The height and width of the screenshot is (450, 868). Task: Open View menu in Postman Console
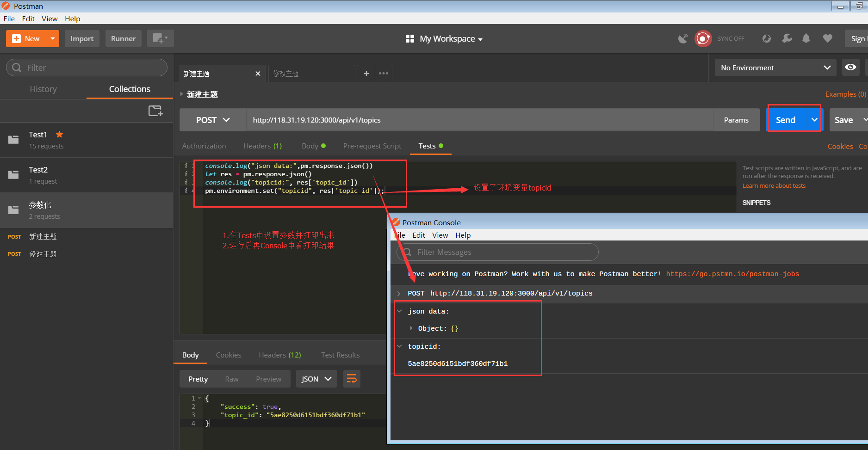(x=440, y=235)
